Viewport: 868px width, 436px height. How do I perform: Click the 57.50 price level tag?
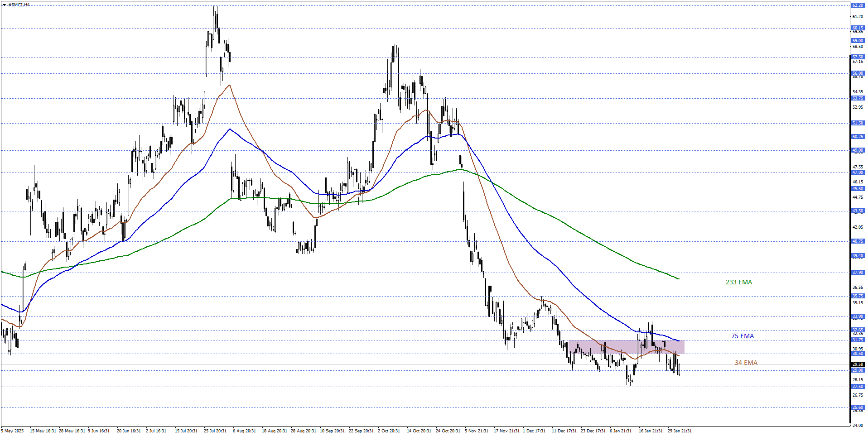(858, 57)
